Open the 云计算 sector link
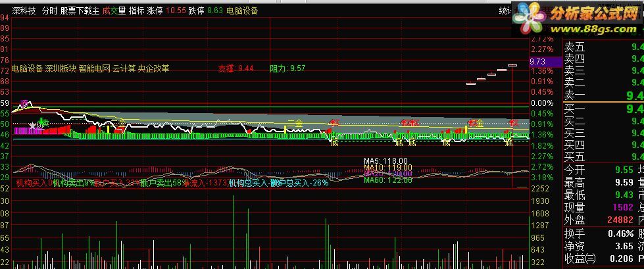 point(124,68)
